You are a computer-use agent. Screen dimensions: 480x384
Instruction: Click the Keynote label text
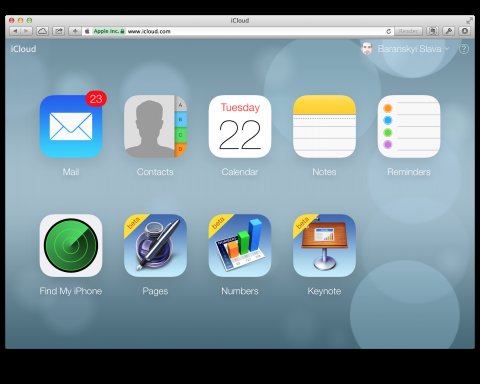tap(324, 291)
